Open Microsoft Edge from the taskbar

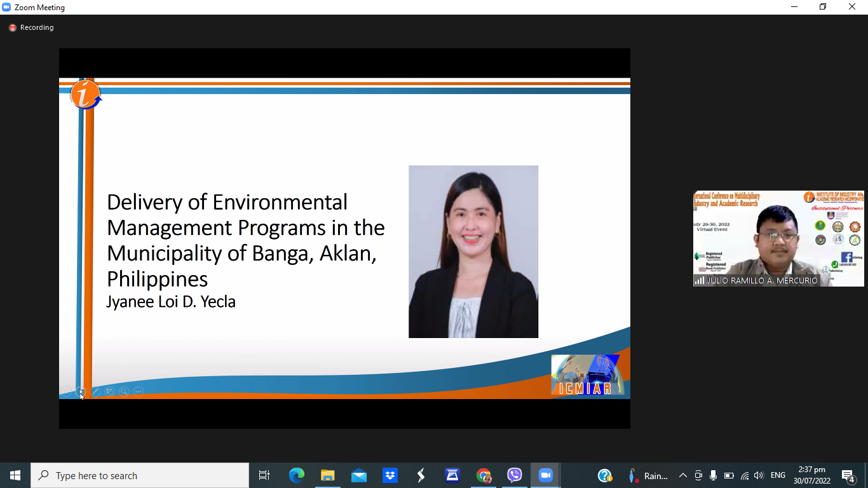click(x=296, y=475)
